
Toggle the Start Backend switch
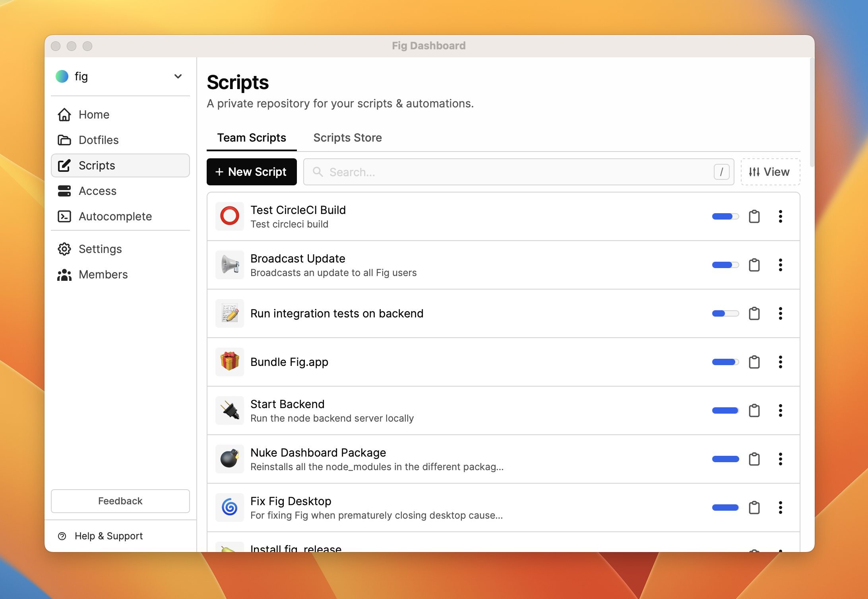pyautogui.click(x=725, y=410)
